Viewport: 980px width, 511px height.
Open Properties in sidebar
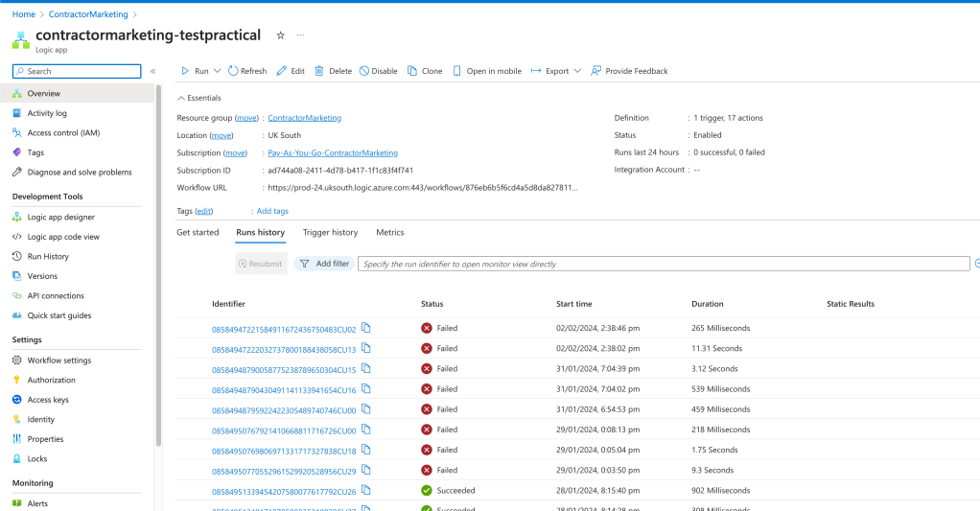click(x=45, y=439)
